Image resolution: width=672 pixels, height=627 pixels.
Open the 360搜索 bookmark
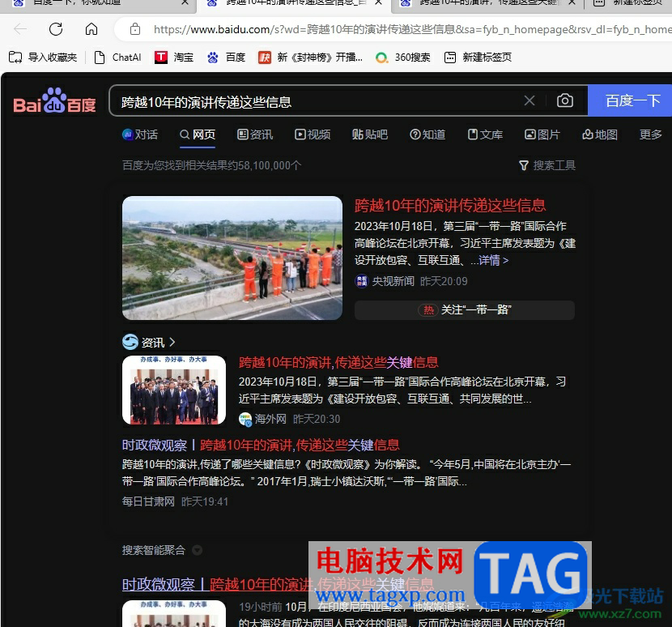tap(403, 57)
